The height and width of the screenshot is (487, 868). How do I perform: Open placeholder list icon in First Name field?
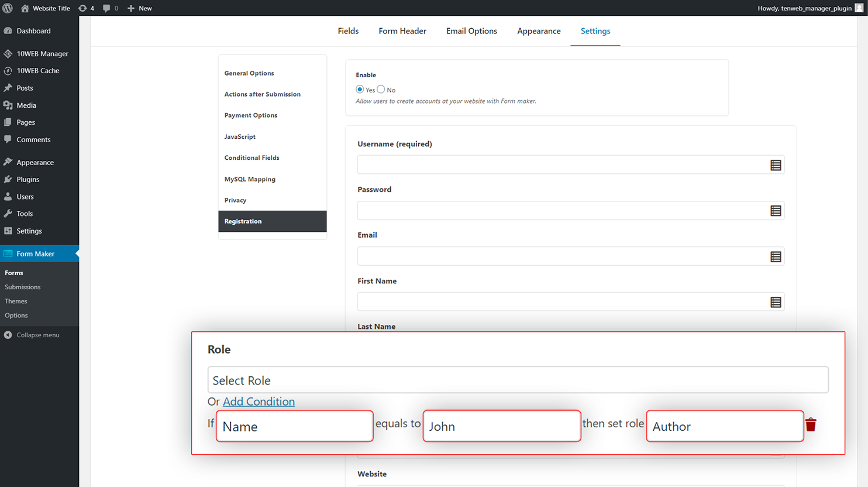[x=776, y=302]
